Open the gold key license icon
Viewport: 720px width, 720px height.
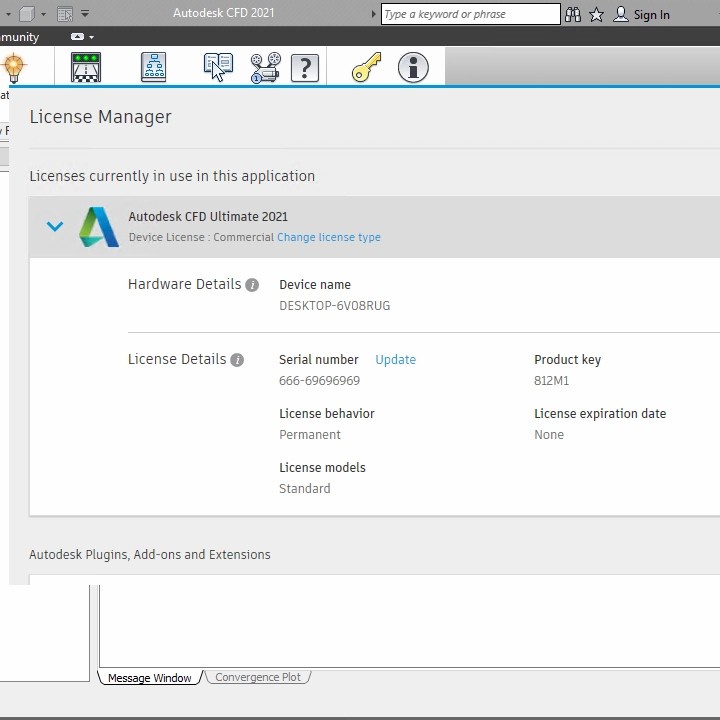366,68
